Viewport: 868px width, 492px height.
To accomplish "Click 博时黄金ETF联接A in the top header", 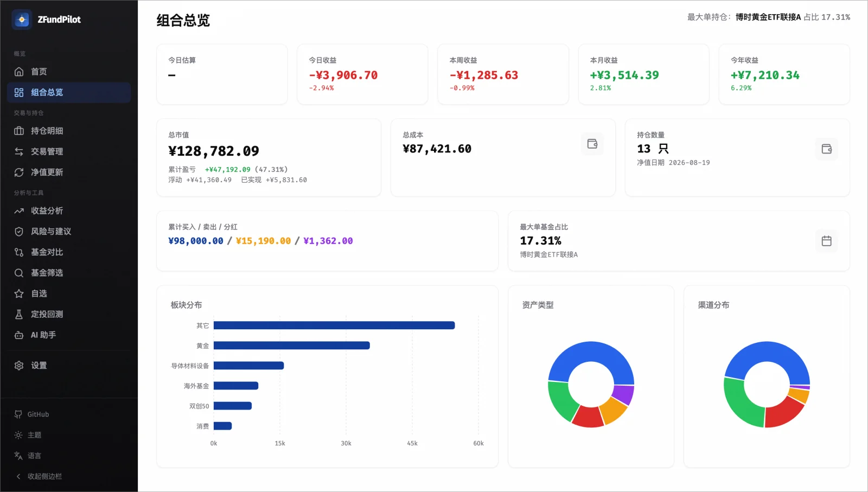I will point(768,17).
